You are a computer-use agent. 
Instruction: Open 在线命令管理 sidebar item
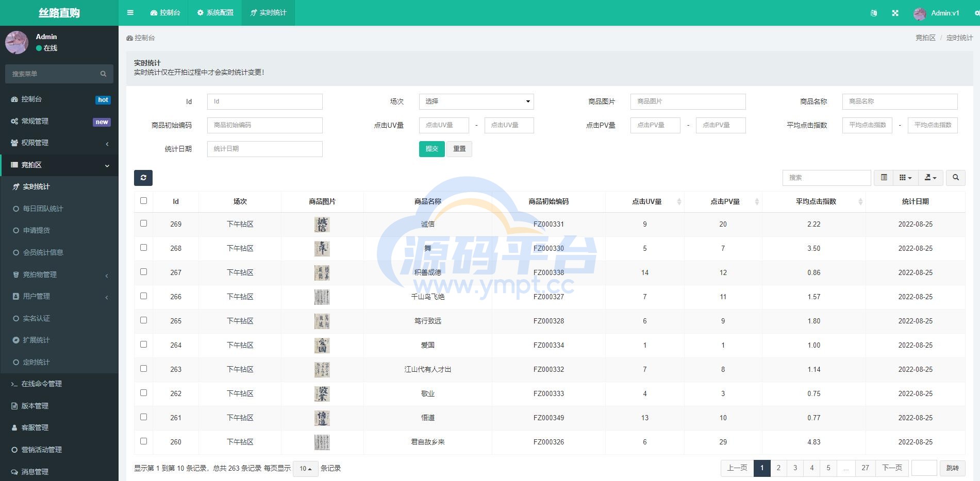coord(59,384)
